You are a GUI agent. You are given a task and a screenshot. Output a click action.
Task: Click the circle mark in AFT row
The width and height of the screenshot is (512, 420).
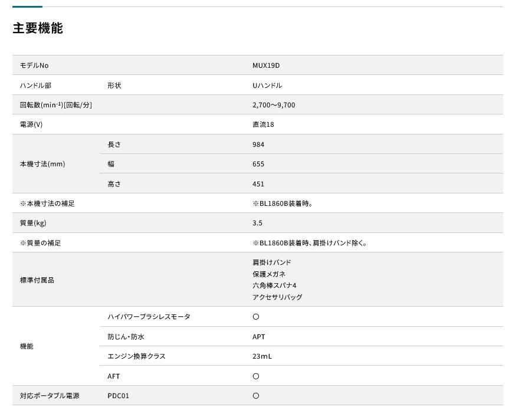[256, 376]
